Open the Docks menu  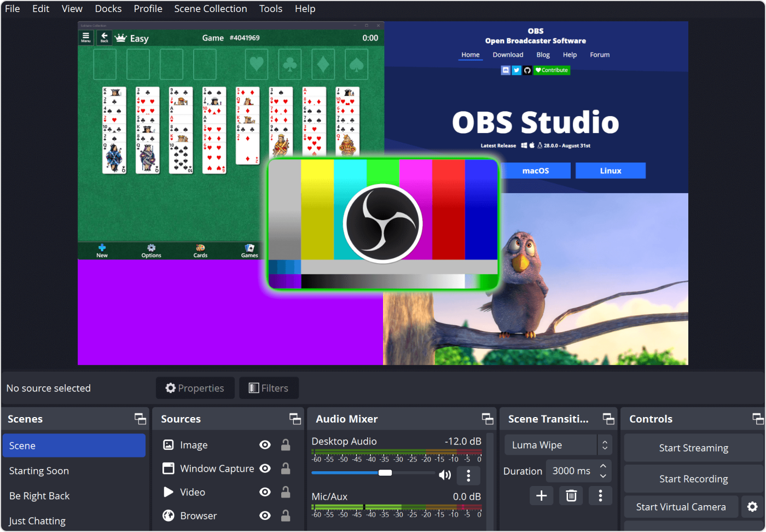coord(108,8)
